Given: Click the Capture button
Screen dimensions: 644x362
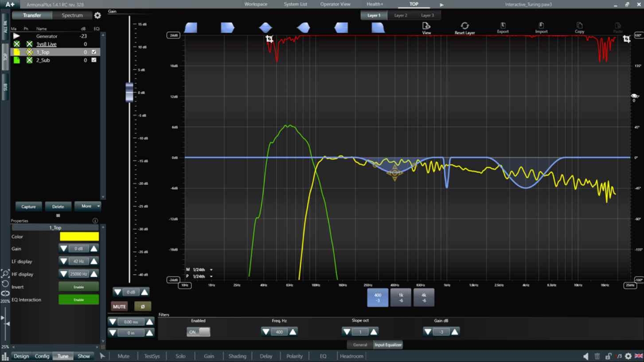Looking at the screenshot, I should coord(29,206).
